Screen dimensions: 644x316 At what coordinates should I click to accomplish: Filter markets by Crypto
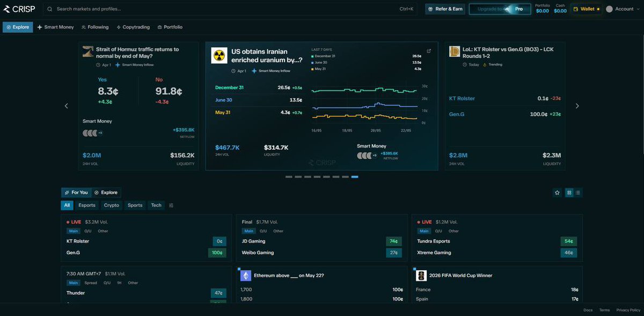tap(112, 205)
